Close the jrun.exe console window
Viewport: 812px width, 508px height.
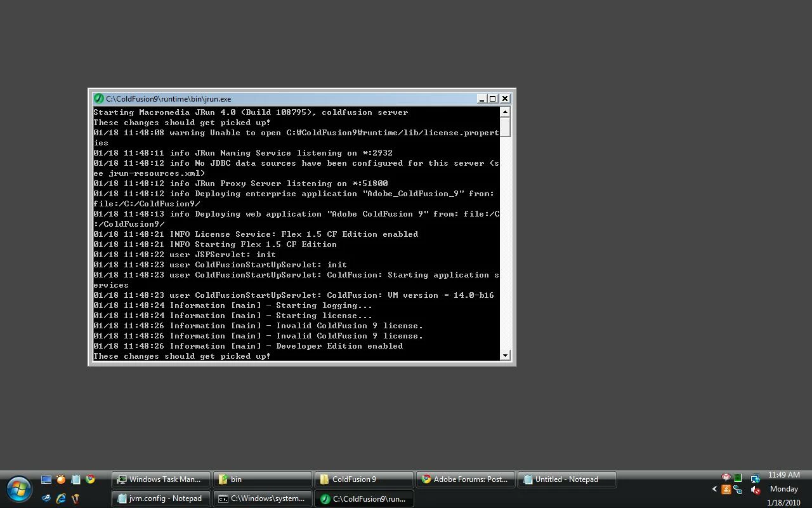coord(505,99)
